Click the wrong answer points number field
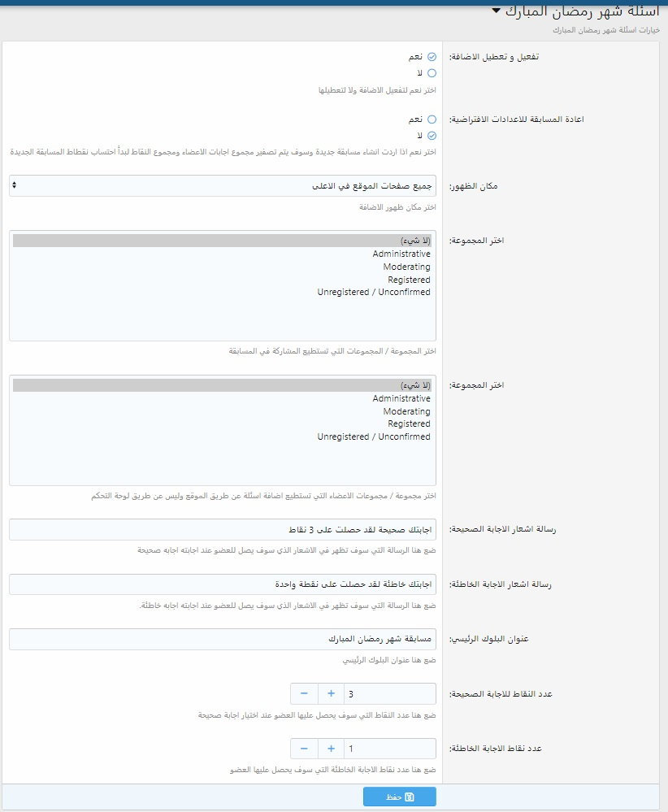This screenshot has width=668, height=812. click(x=390, y=749)
